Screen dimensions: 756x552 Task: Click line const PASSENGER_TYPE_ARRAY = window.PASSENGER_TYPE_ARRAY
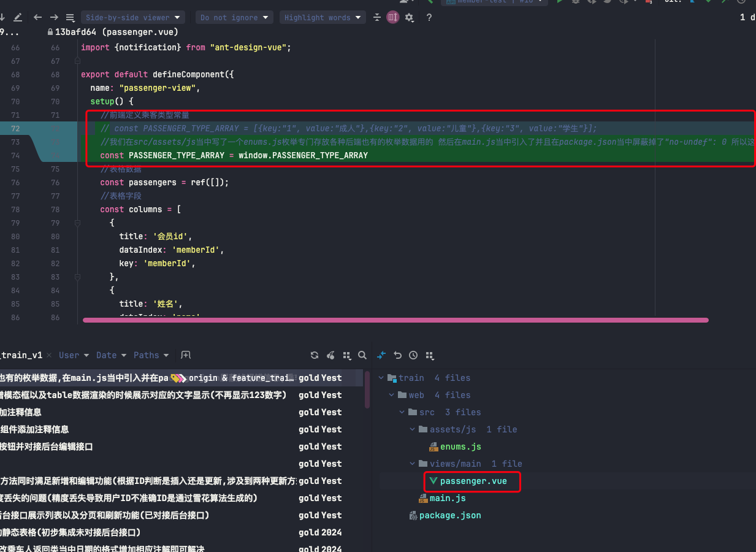tap(234, 155)
